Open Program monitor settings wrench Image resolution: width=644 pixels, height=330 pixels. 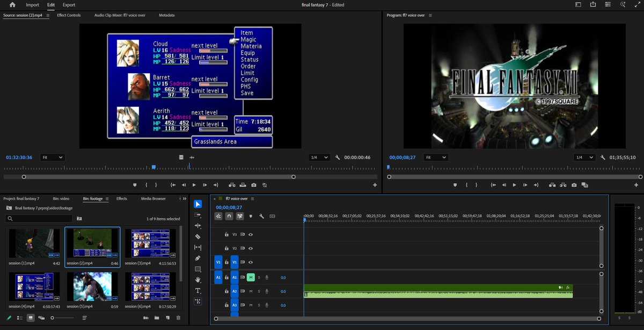click(602, 157)
